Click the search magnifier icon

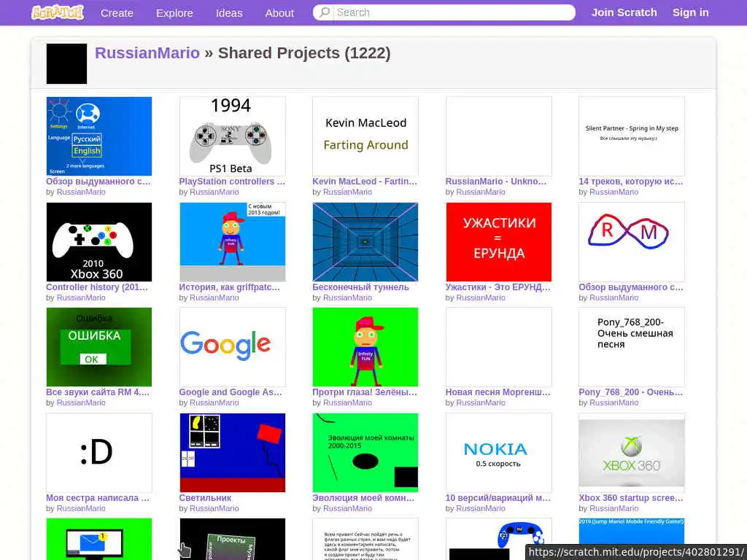click(325, 12)
